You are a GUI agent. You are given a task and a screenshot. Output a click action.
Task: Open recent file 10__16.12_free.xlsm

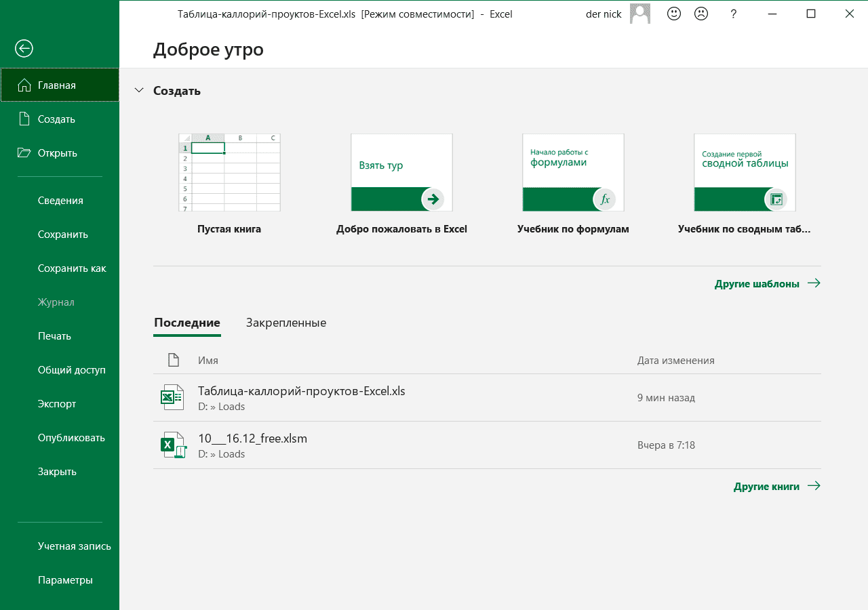click(x=487, y=445)
